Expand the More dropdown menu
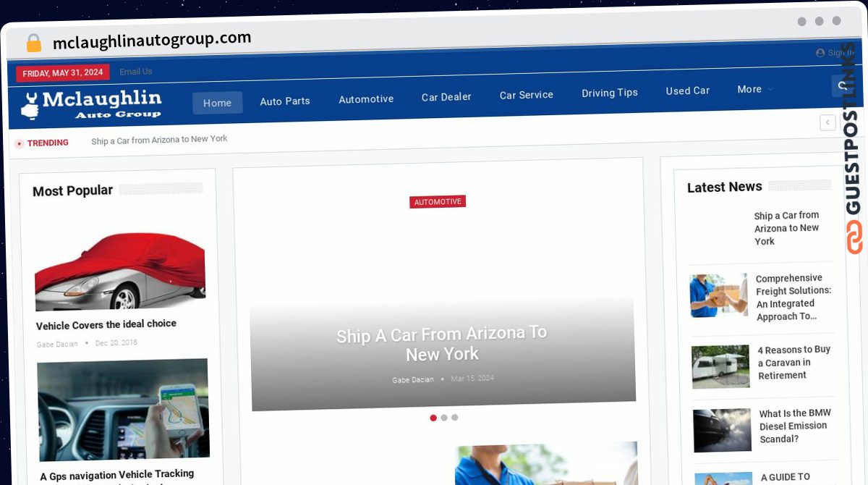Image resolution: width=868 pixels, height=485 pixels. [x=754, y=89]
